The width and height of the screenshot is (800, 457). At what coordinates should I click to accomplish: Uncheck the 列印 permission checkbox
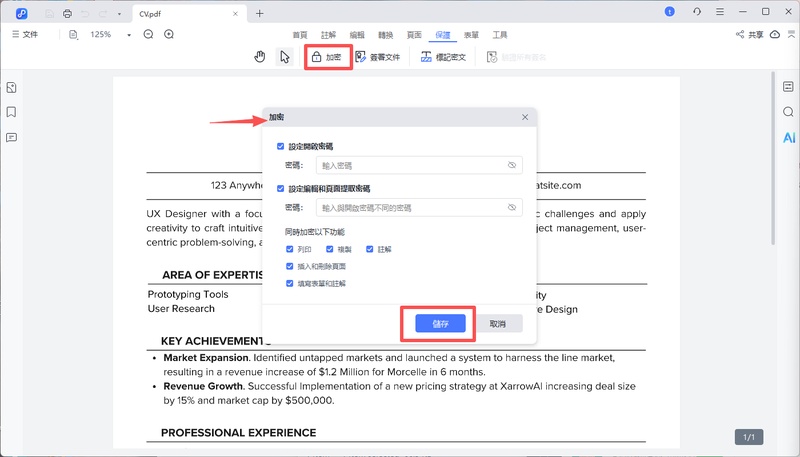(x=290, y=249)
